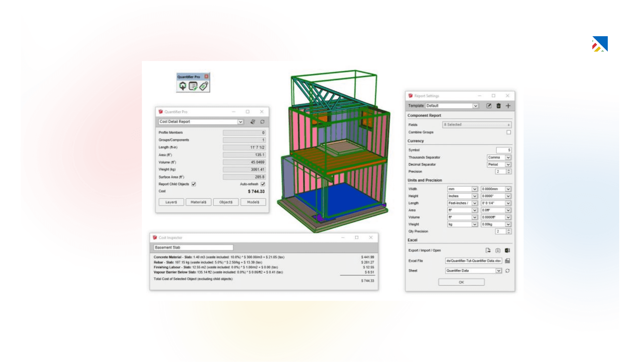
Task: Select the price tag tool in Quantifier Pro toolbar
Action: pos(204,86)
